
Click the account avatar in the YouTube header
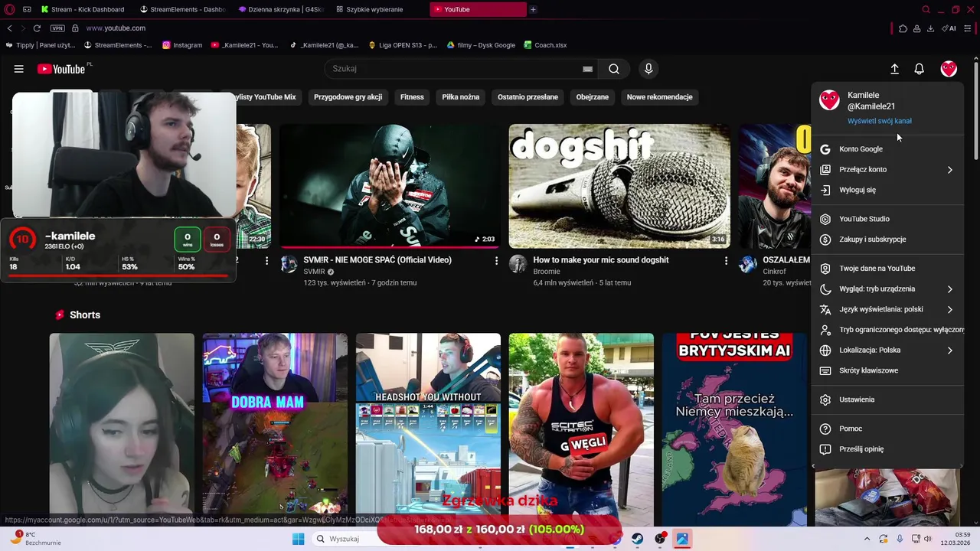point(949,69)
